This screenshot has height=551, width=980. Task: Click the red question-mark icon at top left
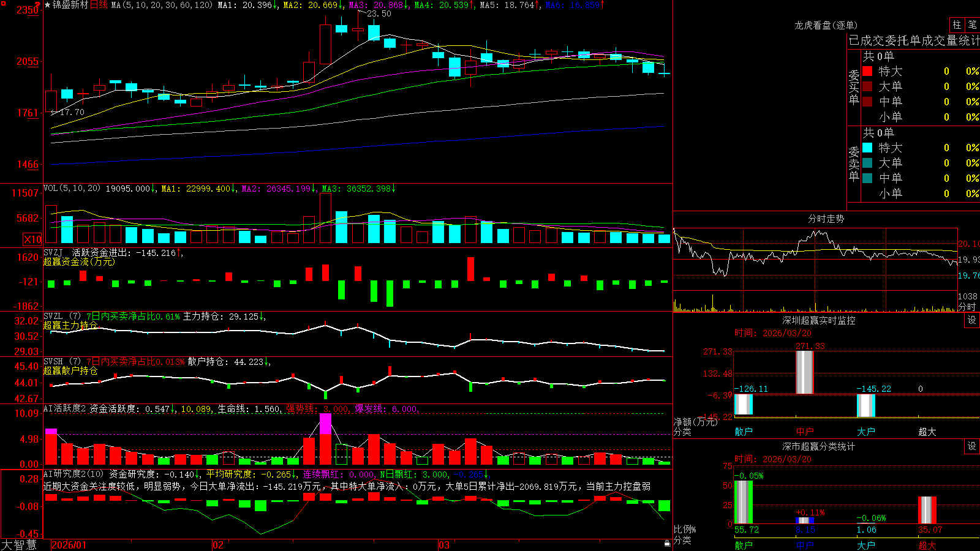(38, 4)
